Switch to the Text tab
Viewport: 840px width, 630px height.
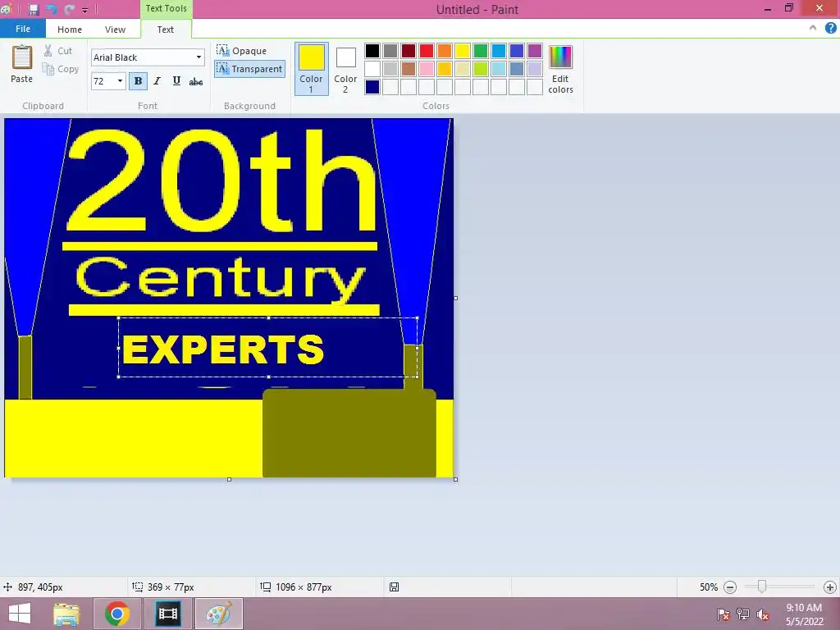(166, 30)
